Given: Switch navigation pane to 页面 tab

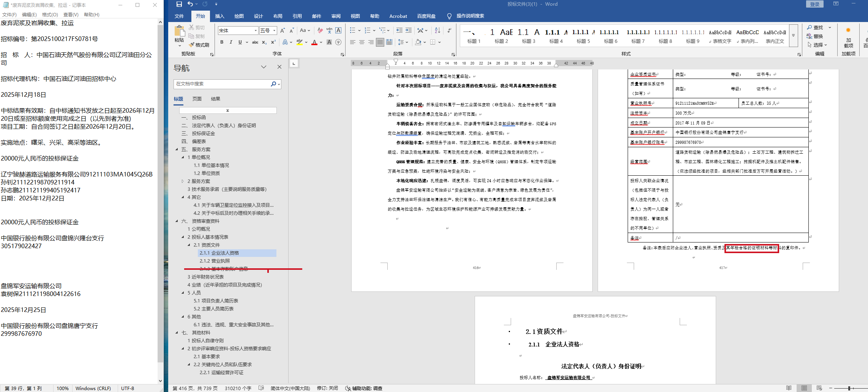Looking at the screenshot, I should pos(197,99).
